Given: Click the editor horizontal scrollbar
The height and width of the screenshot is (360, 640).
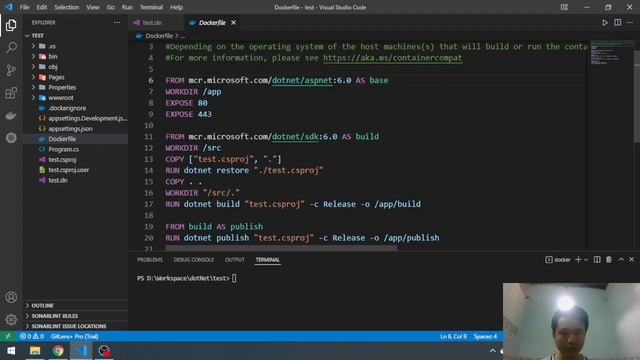Looking at the screenshot, I should point(281,248).
